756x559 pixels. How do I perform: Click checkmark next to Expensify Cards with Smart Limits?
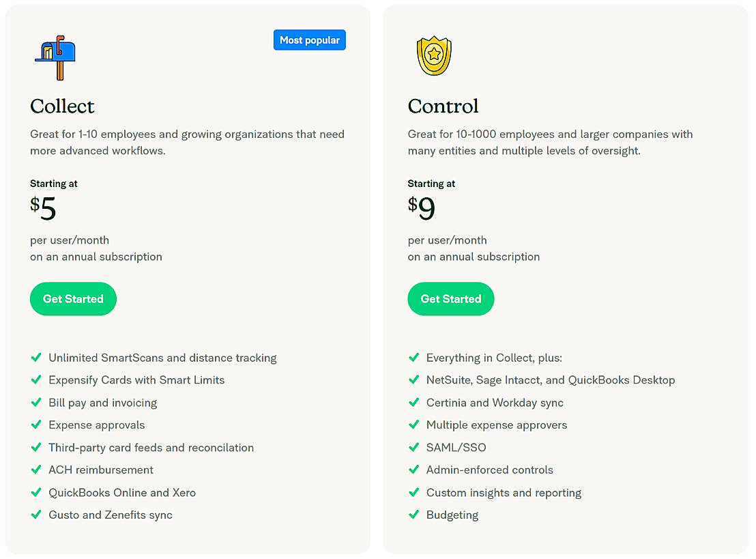[x=36, y=380]
